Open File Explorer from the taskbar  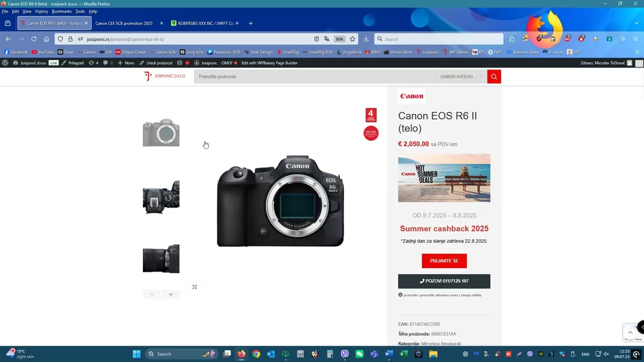pyautogui.click(x=433, y=354)
